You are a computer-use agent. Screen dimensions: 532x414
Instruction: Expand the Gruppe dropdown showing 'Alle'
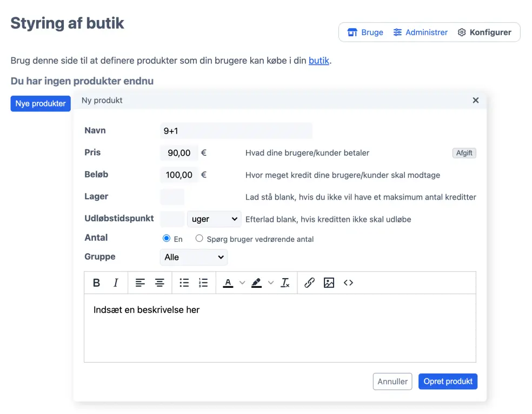(194, 257)
